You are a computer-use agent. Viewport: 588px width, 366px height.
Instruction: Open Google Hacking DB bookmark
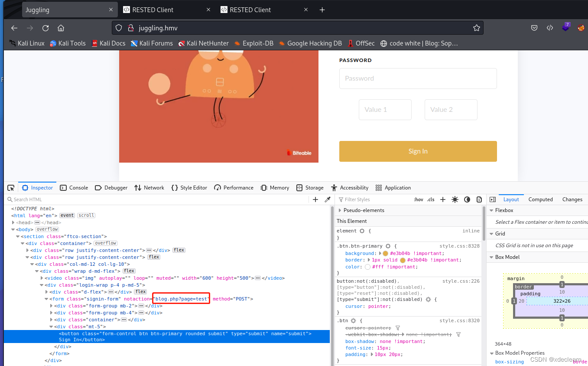[310, 43]
